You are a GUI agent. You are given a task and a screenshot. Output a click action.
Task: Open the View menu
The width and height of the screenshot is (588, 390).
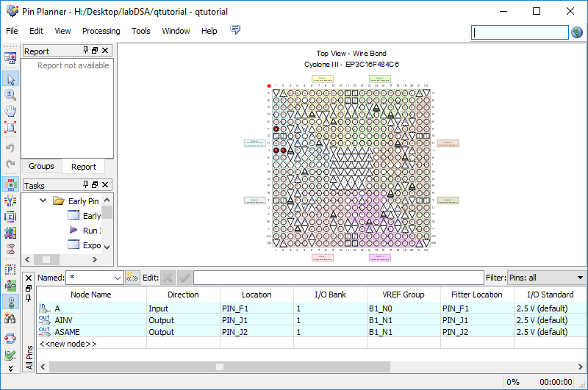62,31
